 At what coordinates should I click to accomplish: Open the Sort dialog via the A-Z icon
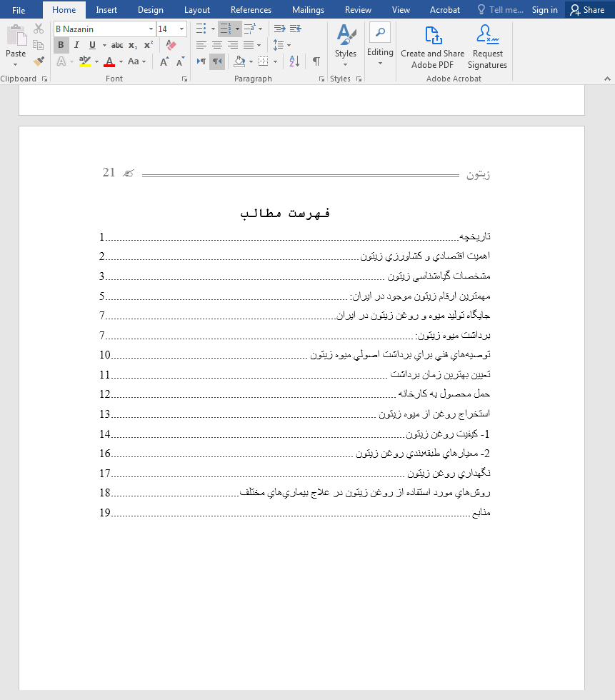(x=295, y=61)
